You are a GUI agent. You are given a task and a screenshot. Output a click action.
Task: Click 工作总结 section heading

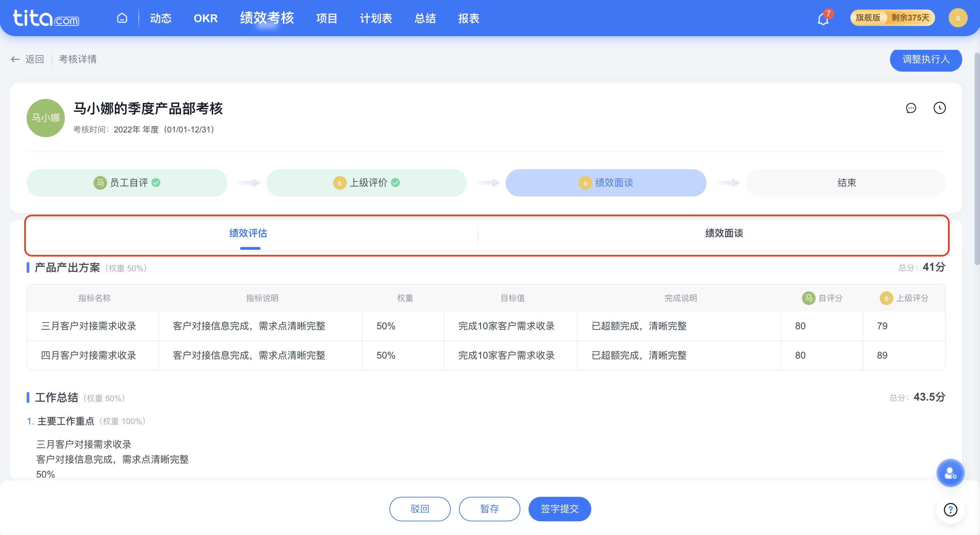tap(56, 397)
